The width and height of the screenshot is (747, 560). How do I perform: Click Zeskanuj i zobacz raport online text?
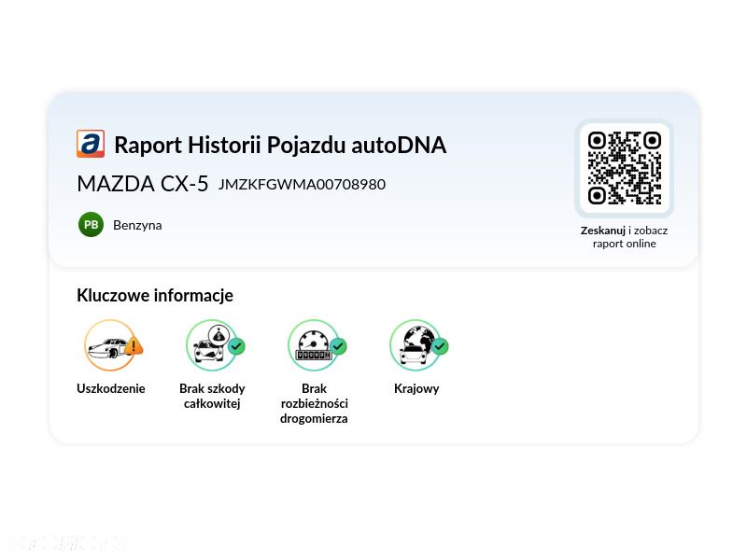[624, 237]
